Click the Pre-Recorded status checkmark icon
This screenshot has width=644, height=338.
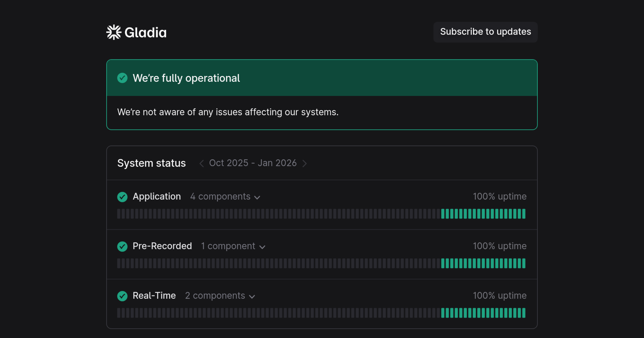point(122,246)
